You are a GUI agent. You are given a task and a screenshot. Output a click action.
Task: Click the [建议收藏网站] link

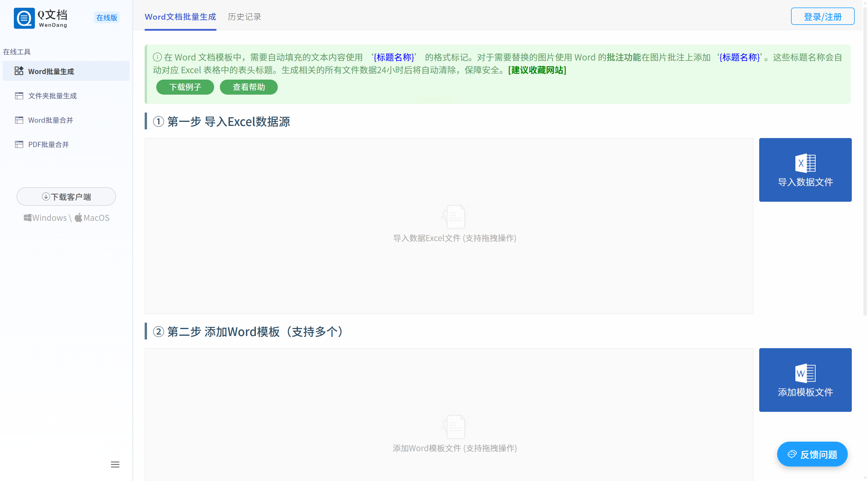click(x=537, y=70)
